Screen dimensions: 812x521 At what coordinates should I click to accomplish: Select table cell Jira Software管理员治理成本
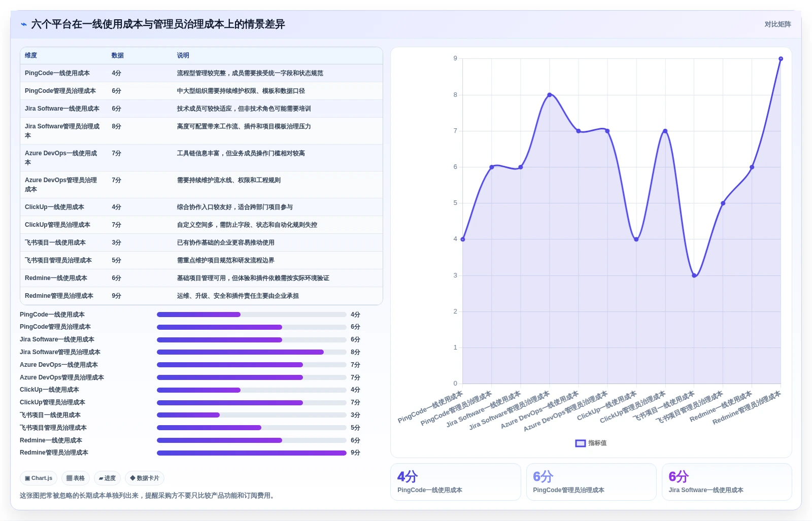62,131
